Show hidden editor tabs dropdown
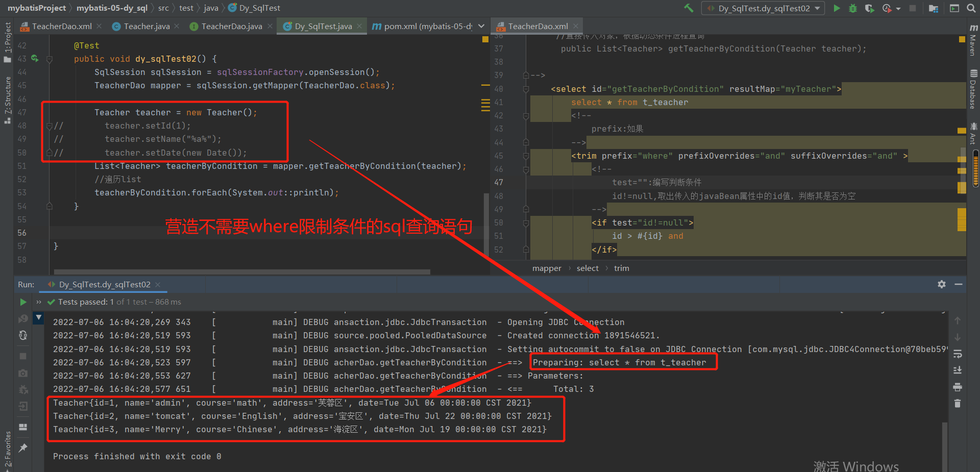 click(x=481, y=26)
